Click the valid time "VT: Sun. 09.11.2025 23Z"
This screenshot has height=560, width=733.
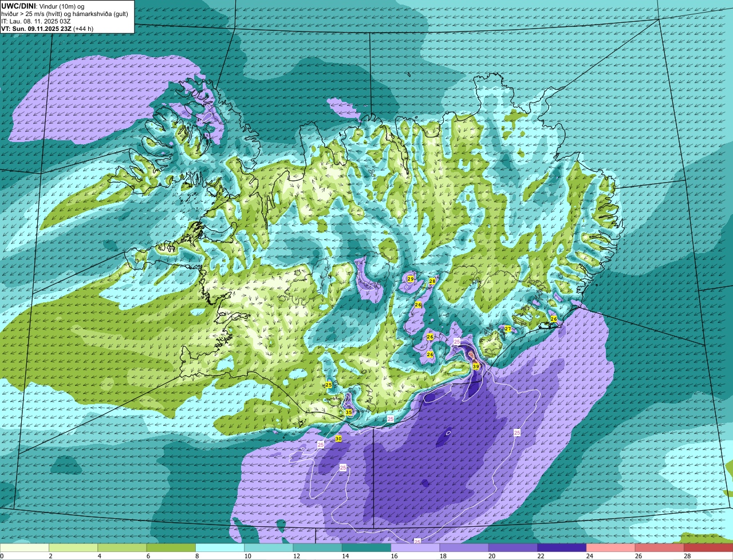coord(37,28)
